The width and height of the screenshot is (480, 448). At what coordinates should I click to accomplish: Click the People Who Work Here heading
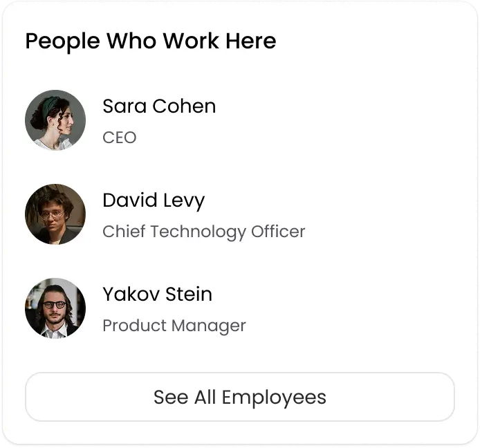151,41
